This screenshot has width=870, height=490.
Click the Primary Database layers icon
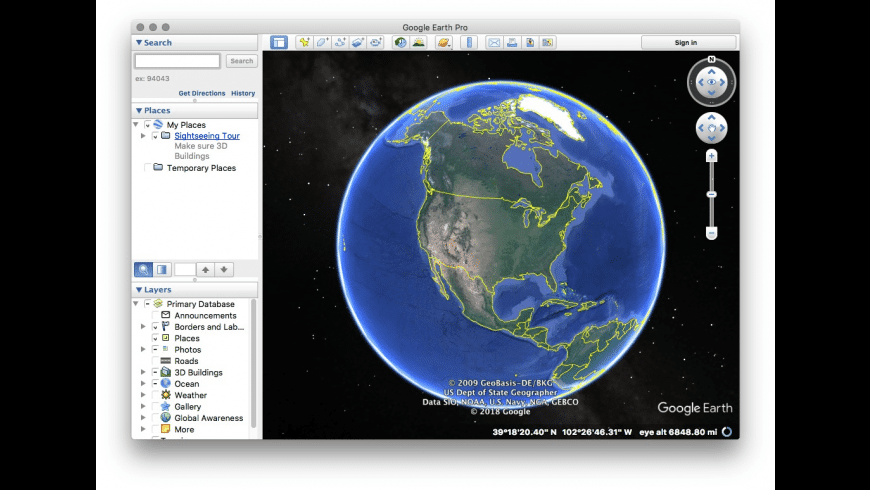[158, 304]
